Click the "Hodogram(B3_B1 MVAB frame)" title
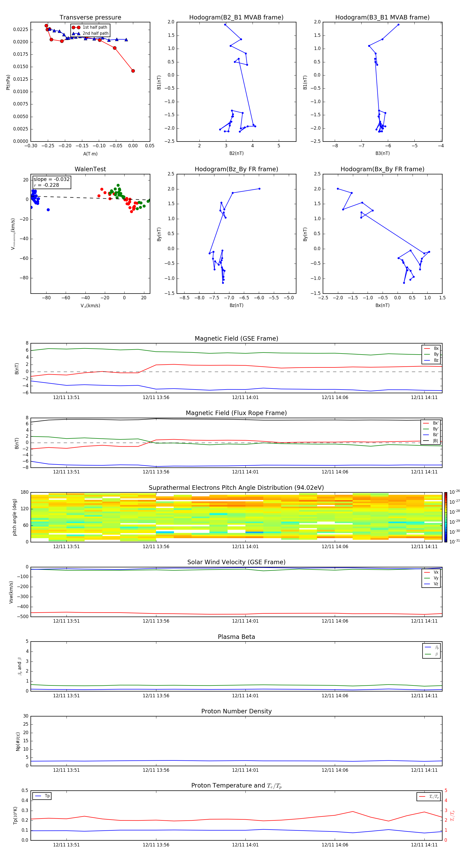473x868 pixels. (x=382, y=18)
